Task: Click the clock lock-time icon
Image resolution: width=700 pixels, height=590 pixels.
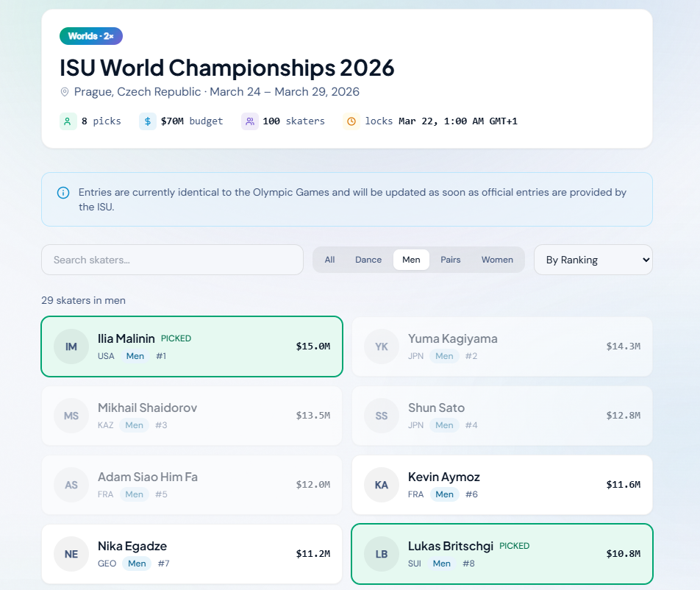Action: pos(351,121)
